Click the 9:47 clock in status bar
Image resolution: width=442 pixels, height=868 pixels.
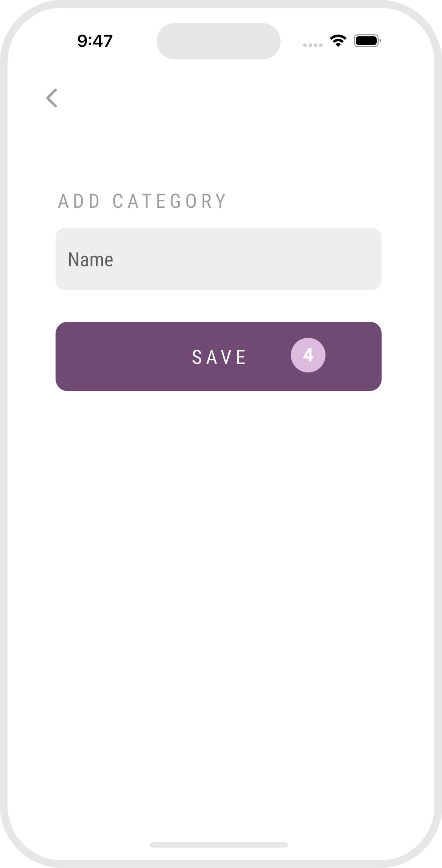[x=95, y=41]
